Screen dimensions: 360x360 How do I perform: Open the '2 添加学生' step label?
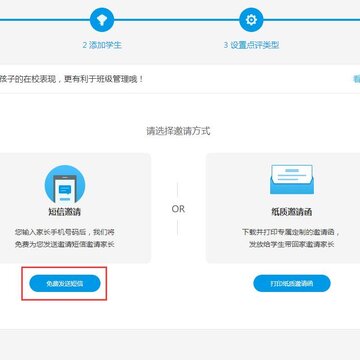click(x=102, y=45)
